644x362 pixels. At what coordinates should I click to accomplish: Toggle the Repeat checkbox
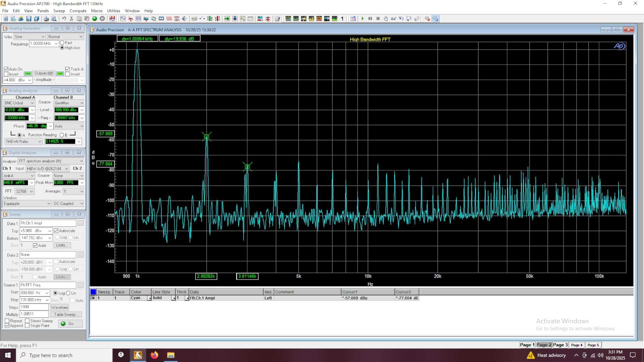pos(7,321)
